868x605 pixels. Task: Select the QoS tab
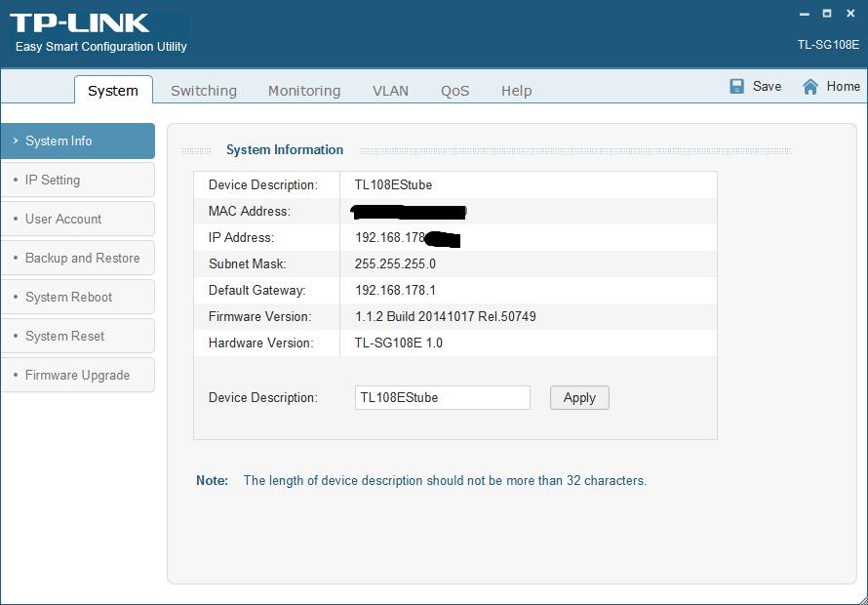pyautogui.click(x=455, y=91)
